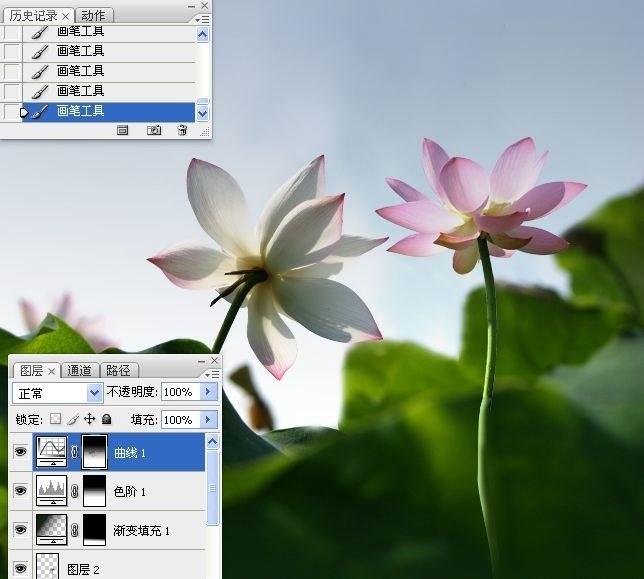Switch to the 通道 tab
644x579 pixels.
click(79, 371)
